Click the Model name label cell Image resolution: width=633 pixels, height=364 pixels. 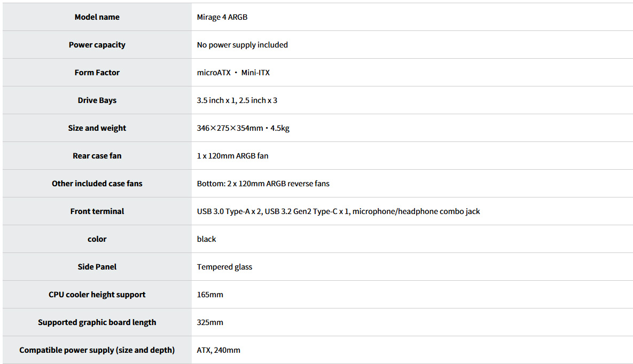point(97,17)
